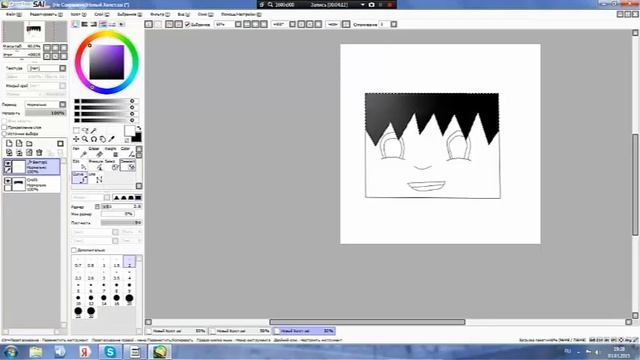Select the eyedropper color picker tool
Viewport: 640px width, 360px height.
click(x=112, y=139)
